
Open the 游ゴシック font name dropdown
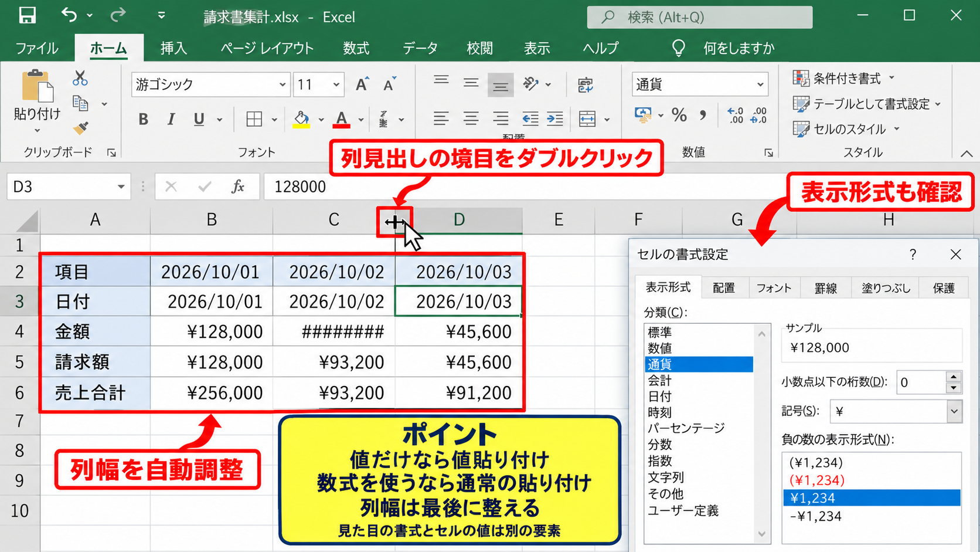[x=283, y=85]
